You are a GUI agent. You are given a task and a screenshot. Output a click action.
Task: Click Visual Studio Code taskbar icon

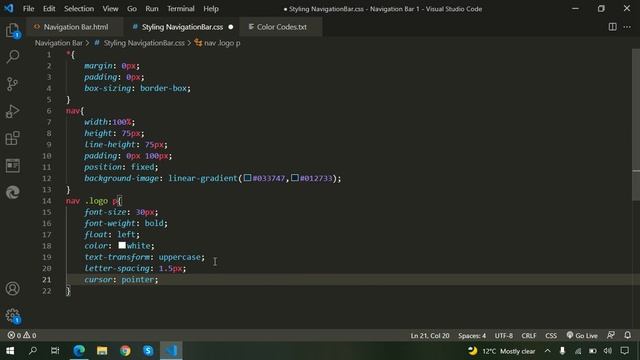point(171,351)
